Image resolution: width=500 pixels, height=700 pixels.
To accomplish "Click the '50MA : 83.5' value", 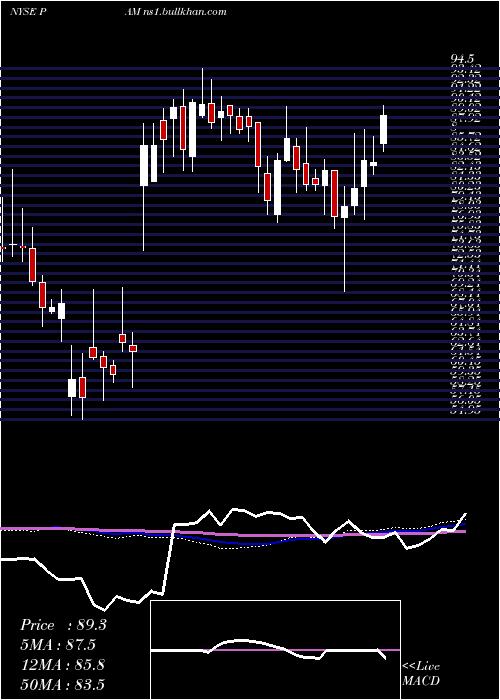I will (62, 684).
